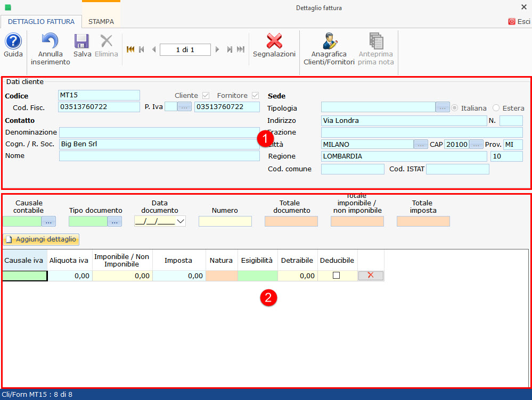This screenshot has width=532, height=400.
Task: Click the Indirizzo field Via Londra
Action: tap(404, 121)
